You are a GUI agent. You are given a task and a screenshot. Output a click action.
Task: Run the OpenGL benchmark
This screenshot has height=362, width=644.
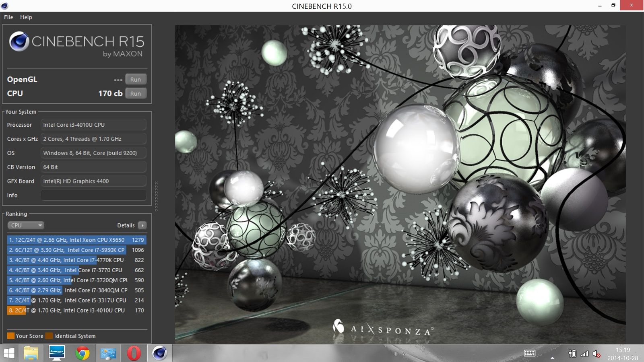click(136, 79)
